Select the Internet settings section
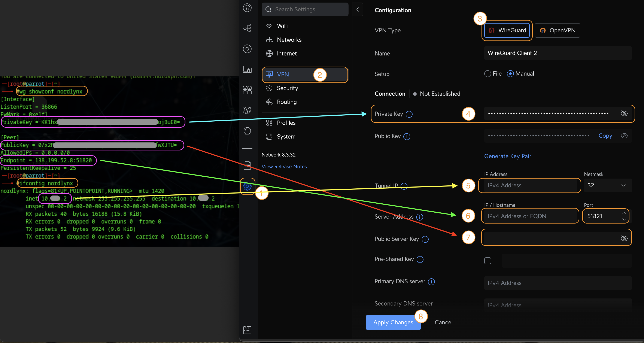Viewport: 644px width, 343px height. pyautogui.click(x=287, y=54)
